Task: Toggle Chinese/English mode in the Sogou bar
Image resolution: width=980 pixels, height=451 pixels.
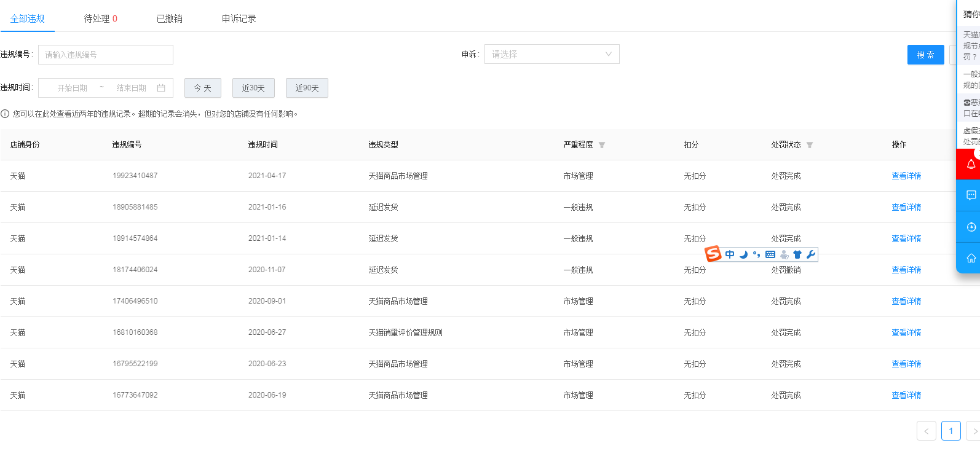Action: tap(730, 254)
